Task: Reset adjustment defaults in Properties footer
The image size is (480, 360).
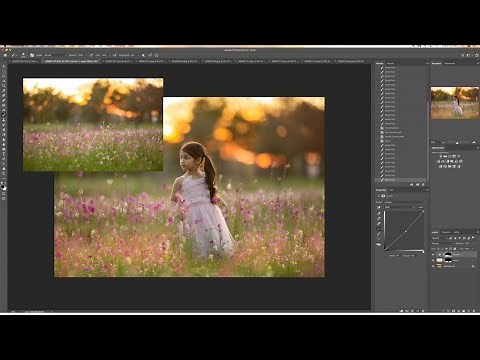Action: 412,311
